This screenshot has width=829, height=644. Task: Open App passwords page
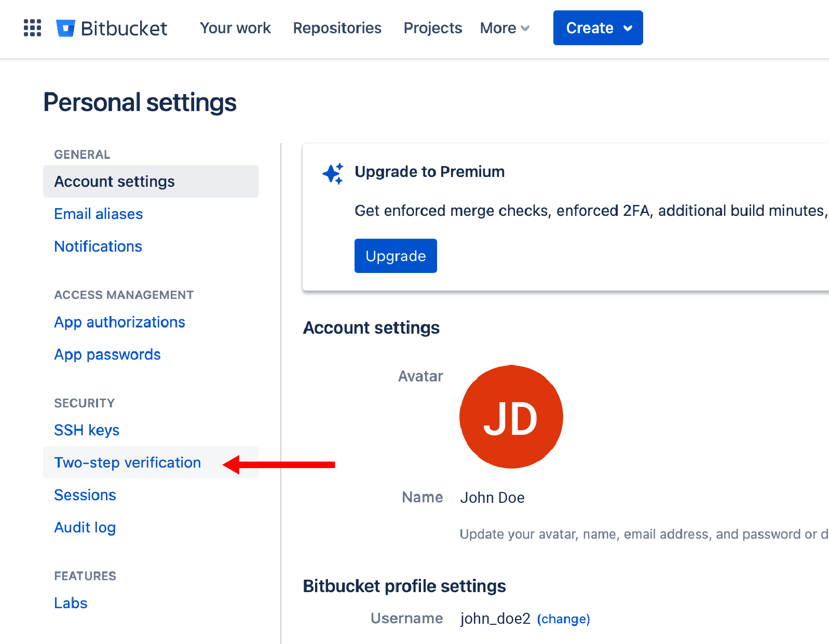(107, 354)
